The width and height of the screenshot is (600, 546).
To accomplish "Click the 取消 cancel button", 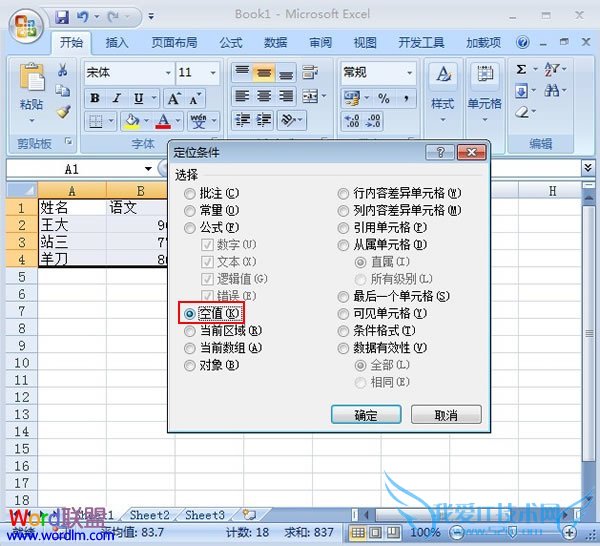I will (446, 415).
